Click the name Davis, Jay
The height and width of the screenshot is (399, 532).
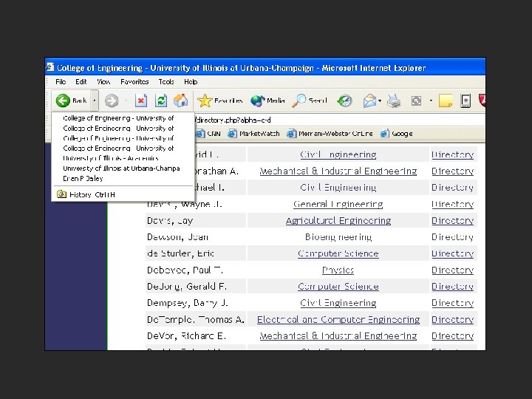coord(170,220)
